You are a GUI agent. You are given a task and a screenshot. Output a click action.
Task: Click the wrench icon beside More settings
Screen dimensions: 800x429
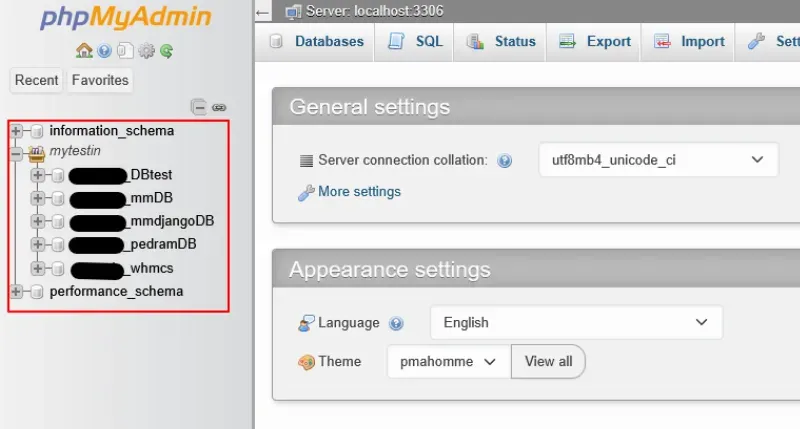[x=306, y=193]
